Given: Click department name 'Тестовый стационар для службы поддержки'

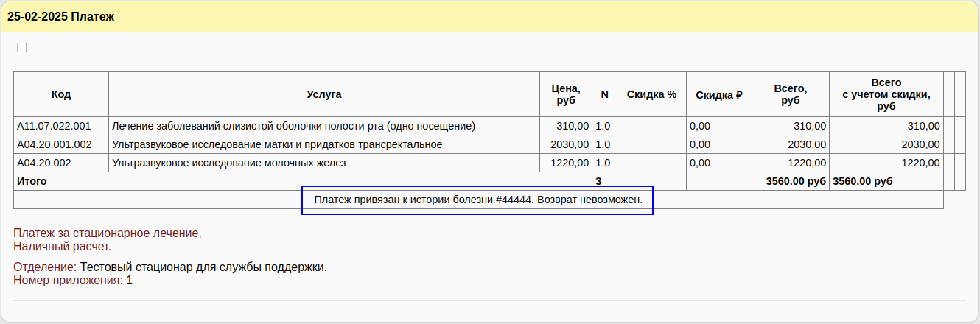Looking at the screenshot, I should pyautogui.click(x=203, y=267).
